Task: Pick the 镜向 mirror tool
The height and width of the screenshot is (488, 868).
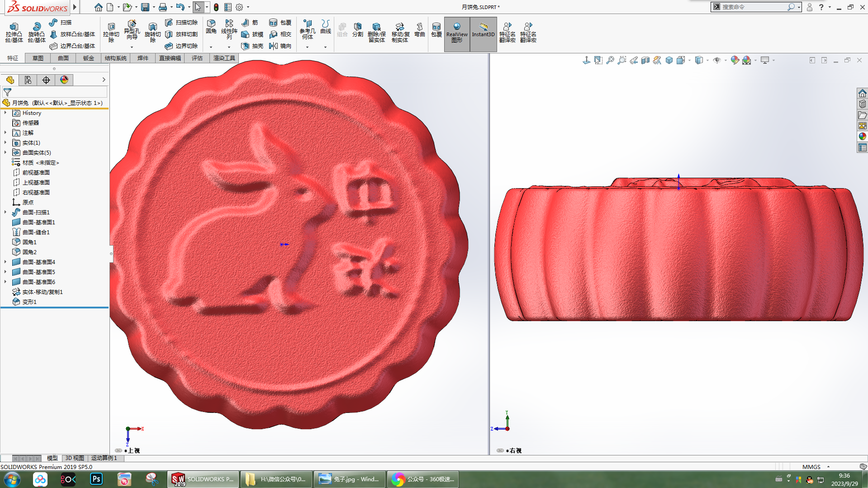Action: (x=280, y=46)
